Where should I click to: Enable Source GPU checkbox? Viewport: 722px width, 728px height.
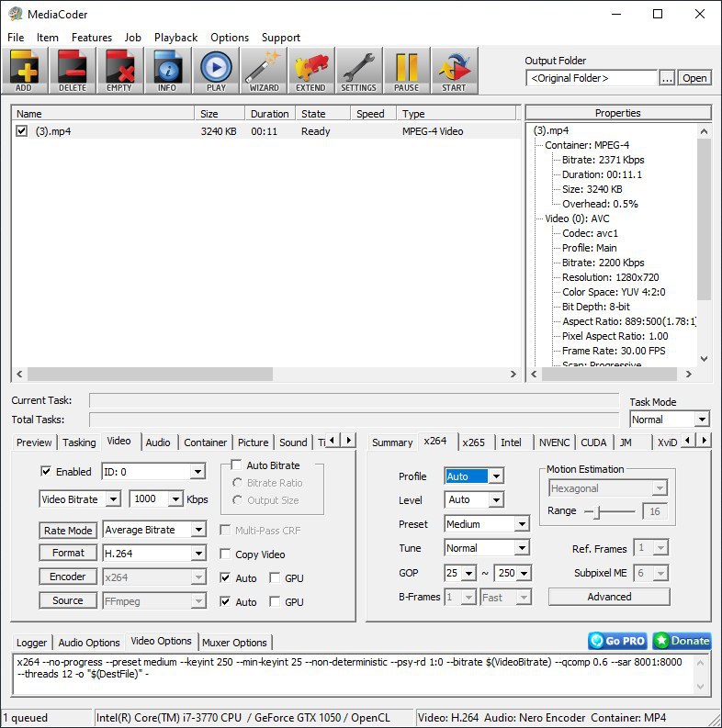(x=275, y=601)
